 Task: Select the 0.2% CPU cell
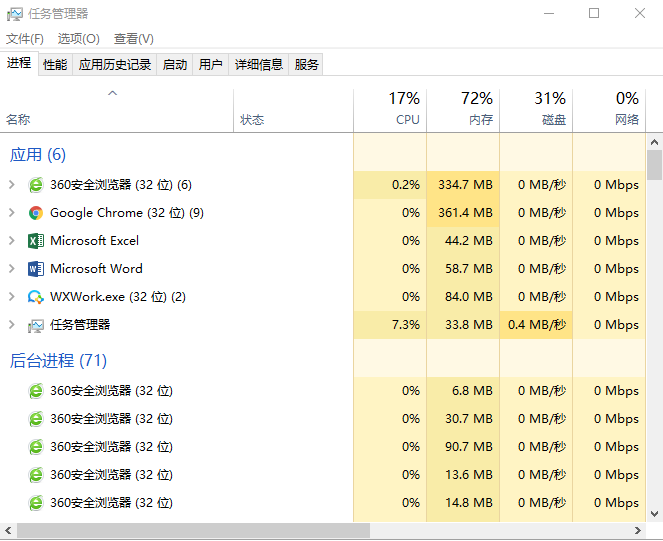(x=390, y=185)
